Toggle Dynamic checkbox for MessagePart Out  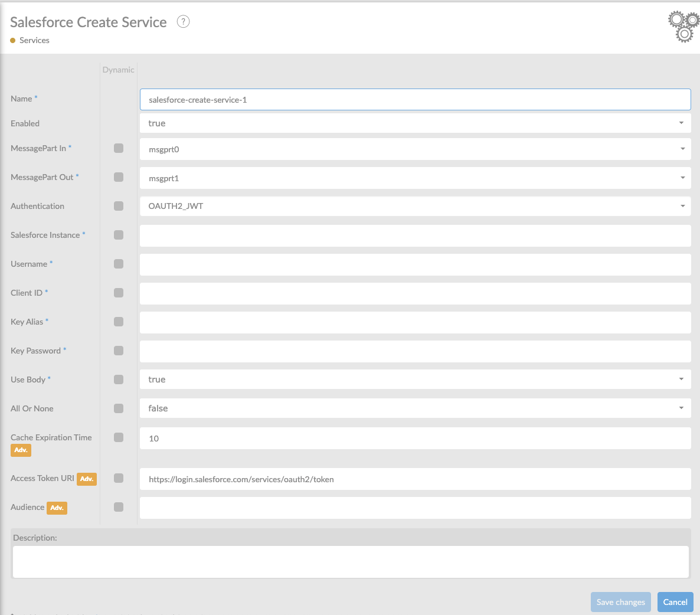pyautogui.click(x=118, y=177)
